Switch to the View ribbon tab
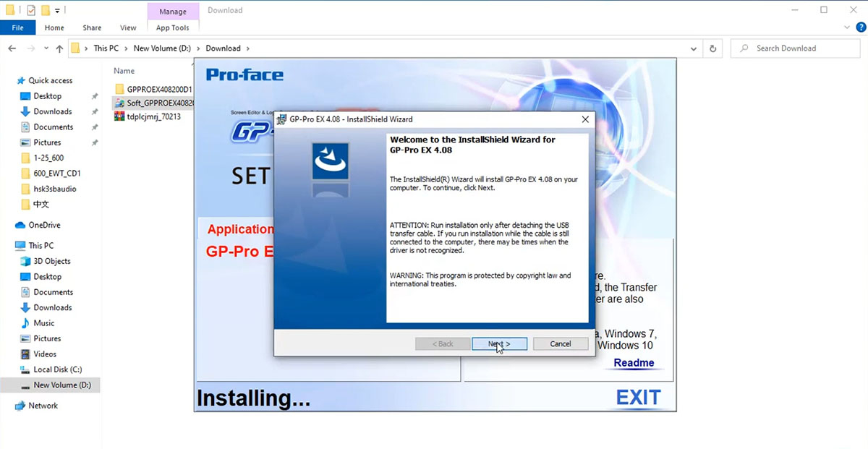The height and width of the screenshot is (449, 868). (128, 27)
